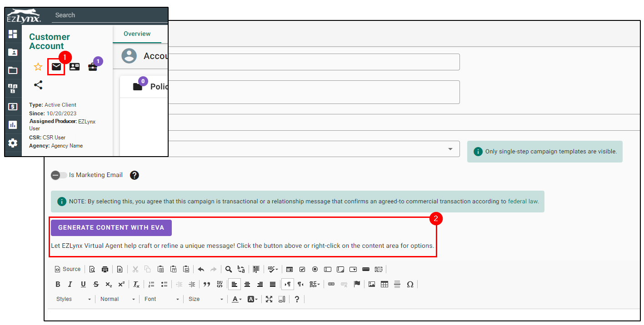Click the Print icon in editor toolbar
This screenshot has width=644, height=325.
(x=105, y=269)
